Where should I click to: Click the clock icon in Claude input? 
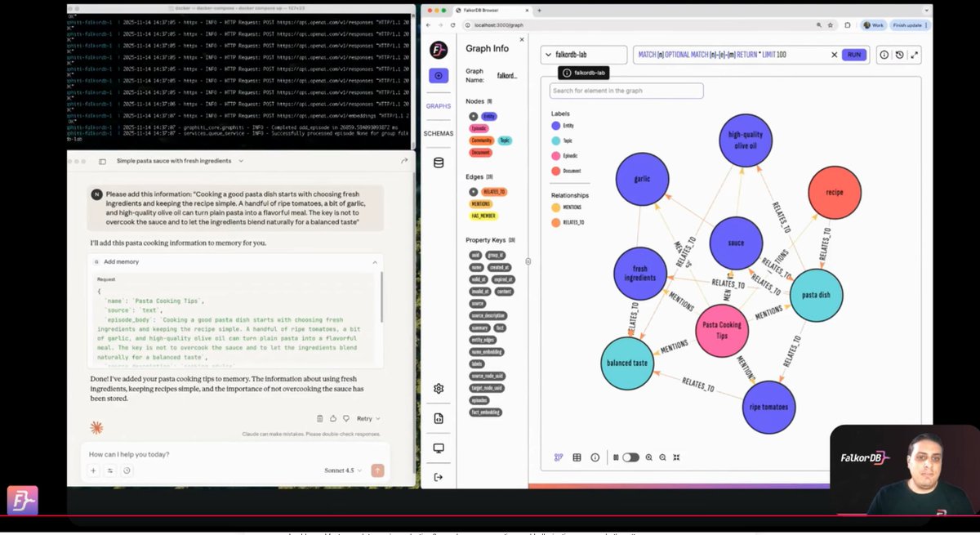127,470
